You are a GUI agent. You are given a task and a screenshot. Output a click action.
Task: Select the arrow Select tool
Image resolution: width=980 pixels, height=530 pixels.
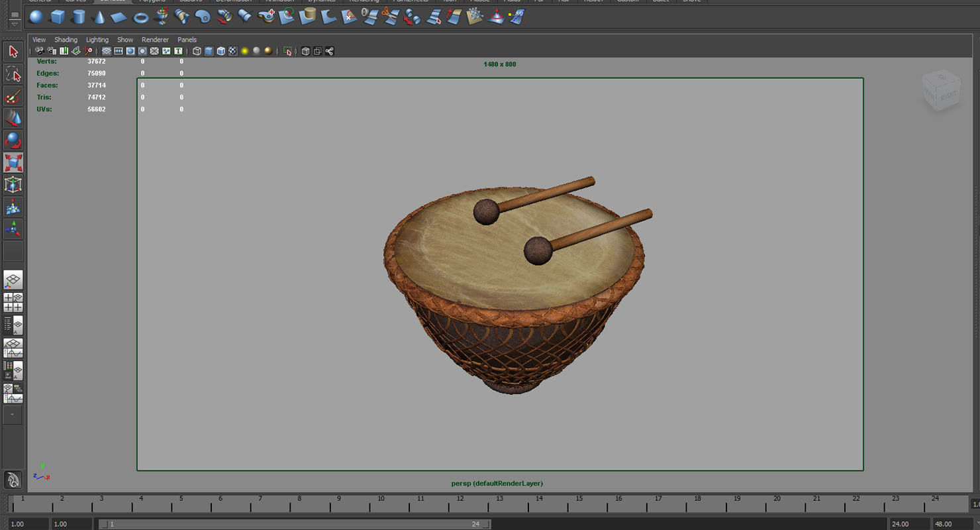[x=13, y=51]
